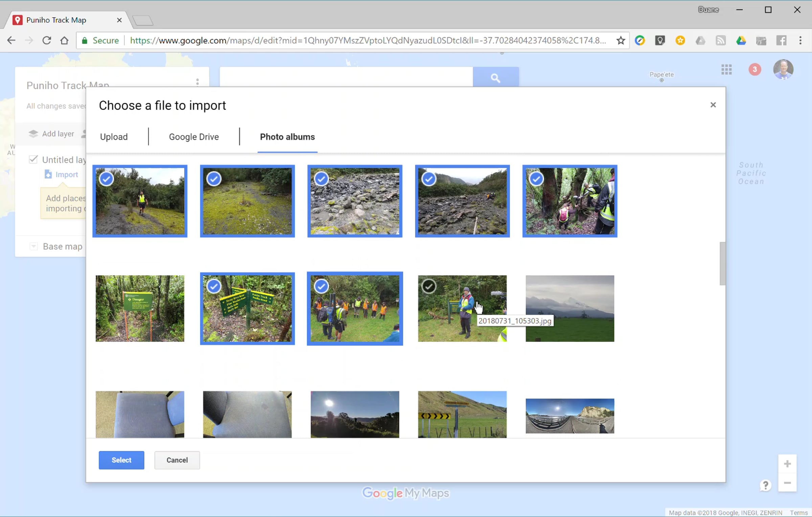
Task: Click the blue Select button
Action: click(x=121, y=460)
